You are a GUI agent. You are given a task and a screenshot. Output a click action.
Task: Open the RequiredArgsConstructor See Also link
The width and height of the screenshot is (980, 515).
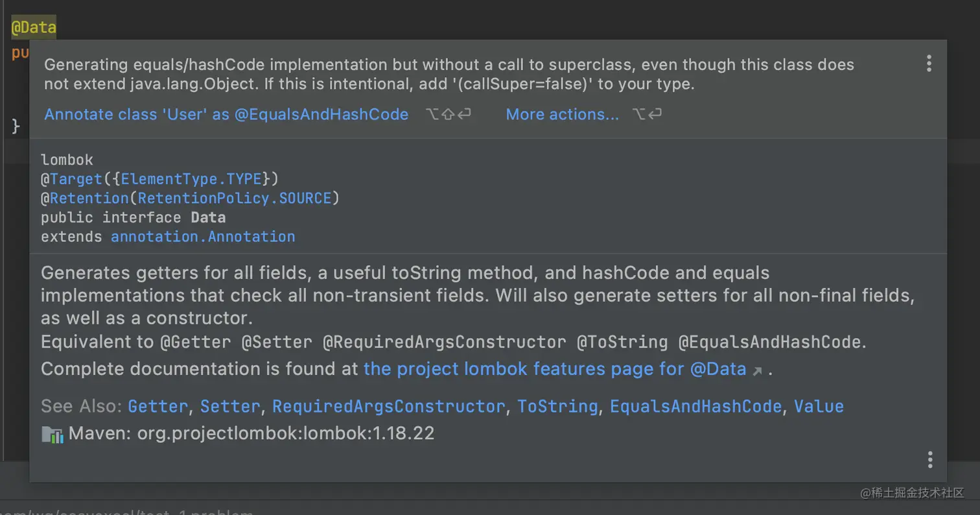pyautogui.click(x=388, y=407)
